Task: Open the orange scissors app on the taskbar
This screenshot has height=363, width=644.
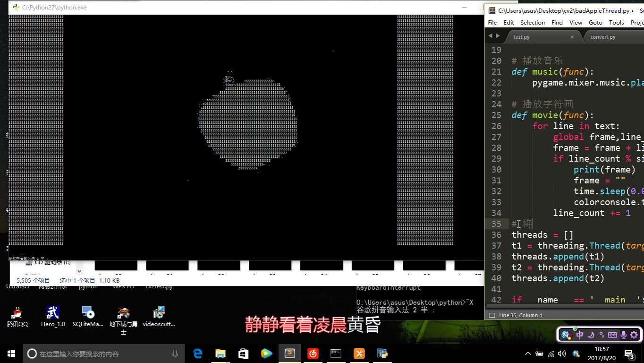Action: click(x=359, y=354)
